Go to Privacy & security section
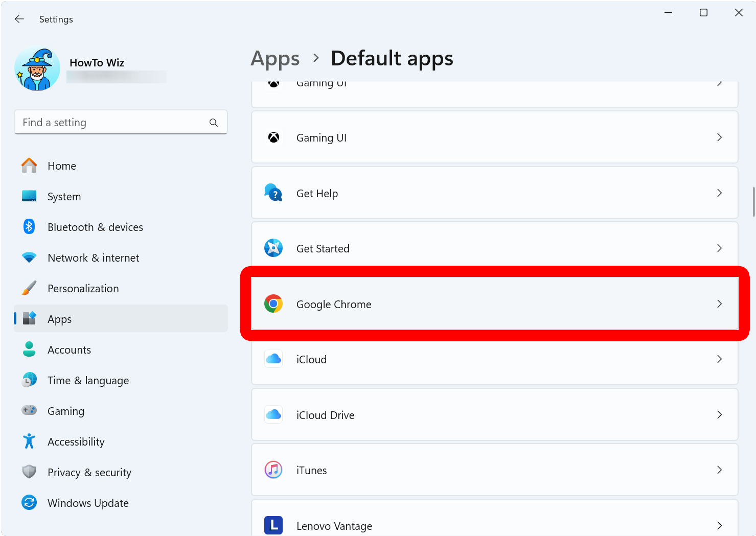The height and width of the screenshot is (536, 756). 89,473
